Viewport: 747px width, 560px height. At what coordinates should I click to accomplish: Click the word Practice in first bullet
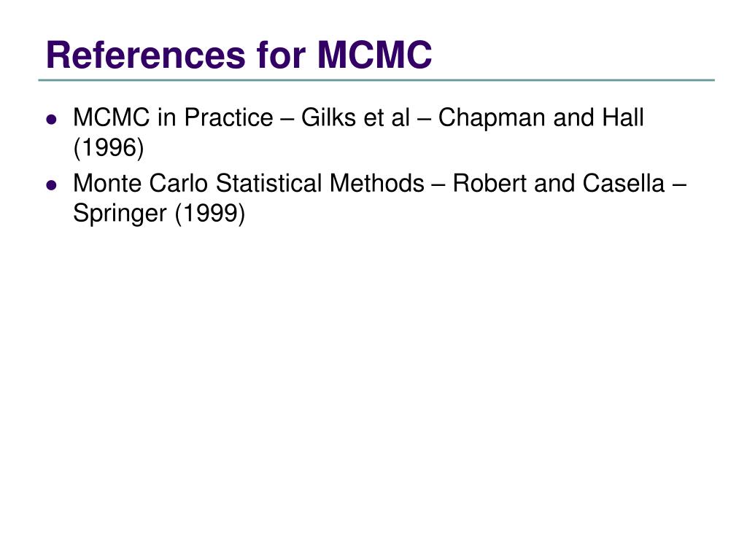coord(228,117)
